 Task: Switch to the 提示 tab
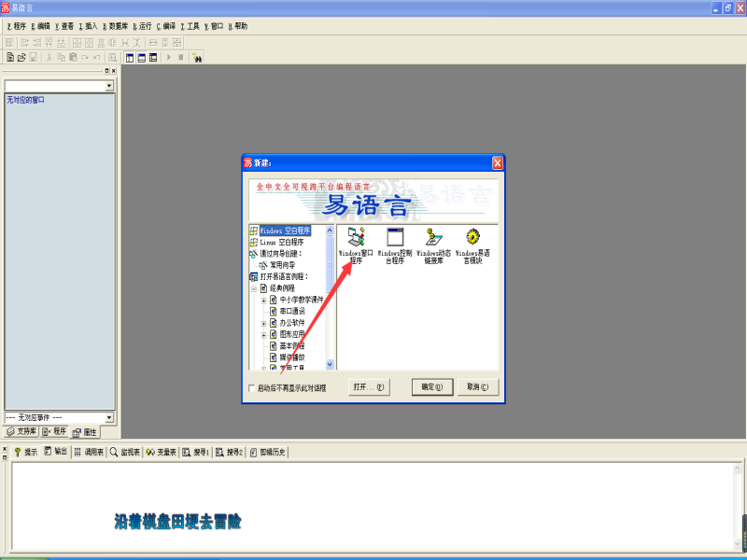(25, 452)
